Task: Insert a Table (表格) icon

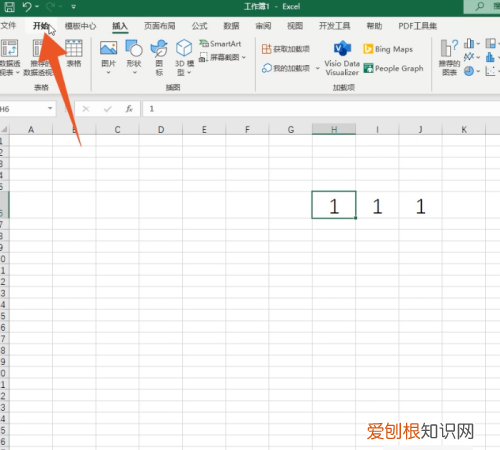Action: tap(74, 48)
